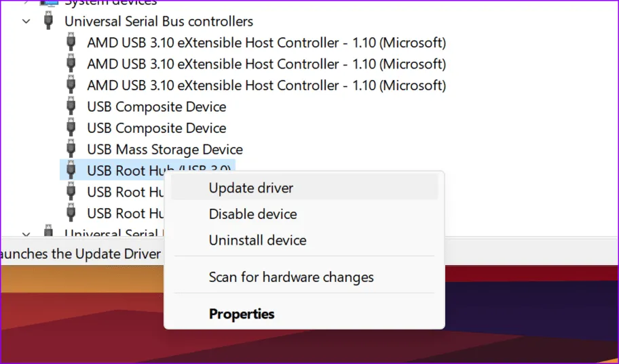The width and height of the screenshot is (619, 364).
Task: Expand the System devices category at top
Action: (x=26, y=3)
